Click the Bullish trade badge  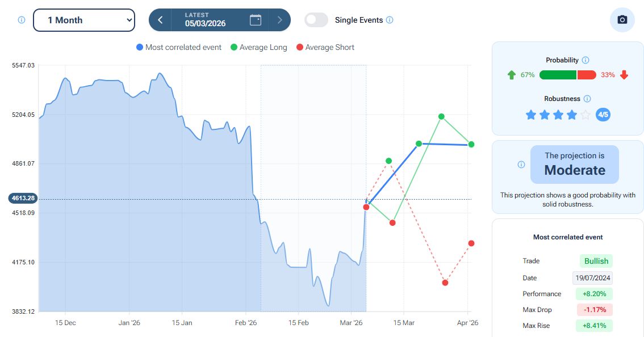(596, 261)
